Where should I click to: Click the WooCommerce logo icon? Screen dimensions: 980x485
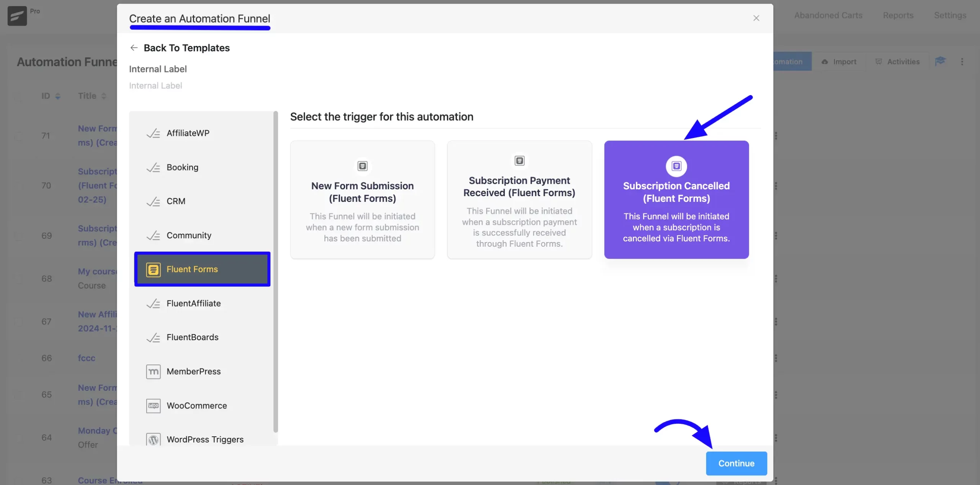(153, 406)
